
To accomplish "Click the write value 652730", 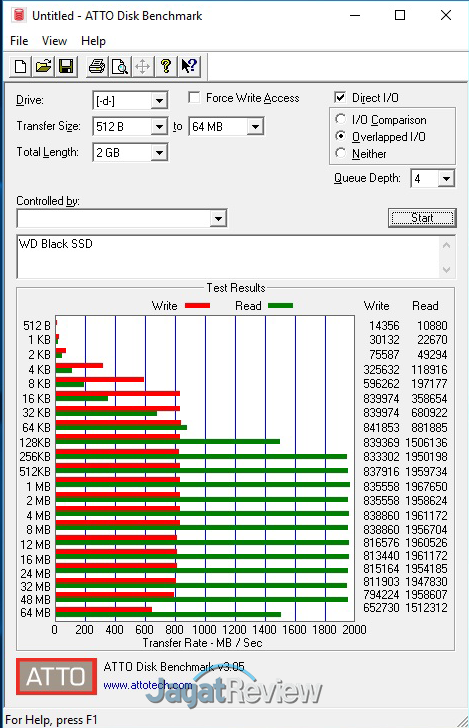I will [381, 607].
